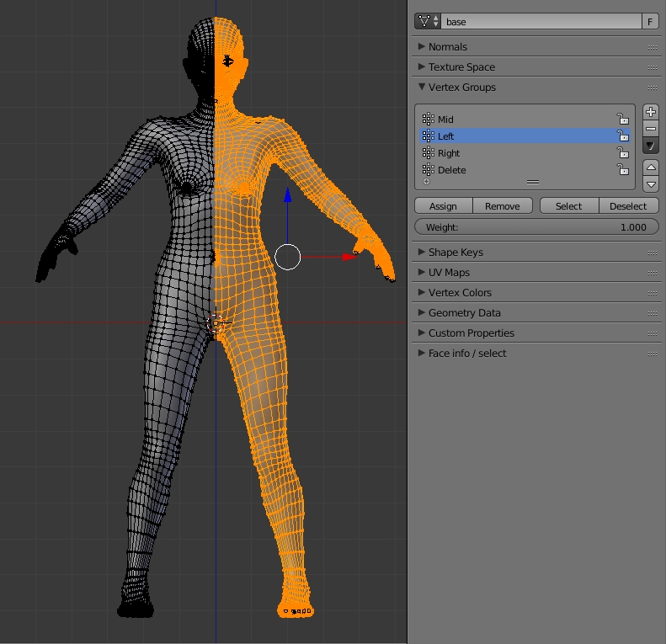Collapse the Vertex Groups panel
The height and width of the screenshot is (644, 666).
(x=461, y=88)
